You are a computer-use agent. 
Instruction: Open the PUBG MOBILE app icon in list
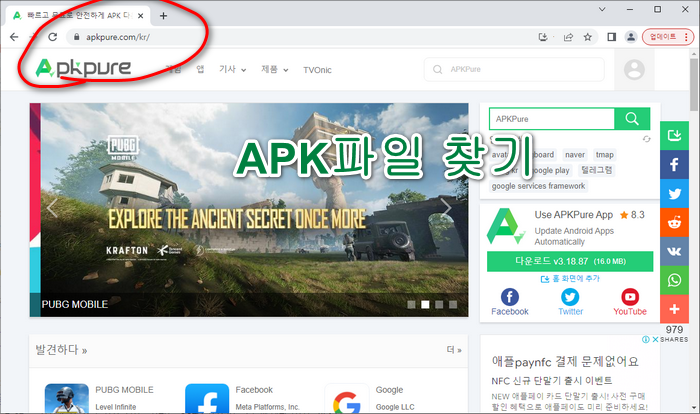click(67, 398)
